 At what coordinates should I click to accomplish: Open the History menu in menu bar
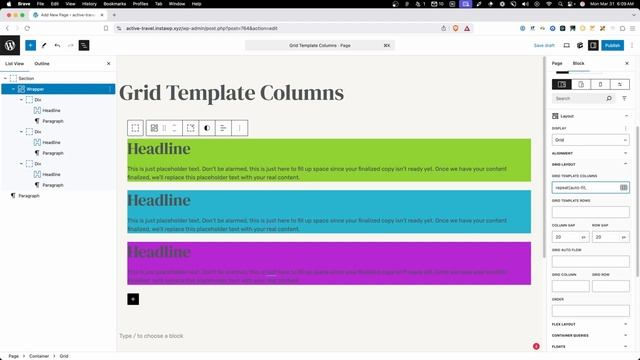click(89, 4)
